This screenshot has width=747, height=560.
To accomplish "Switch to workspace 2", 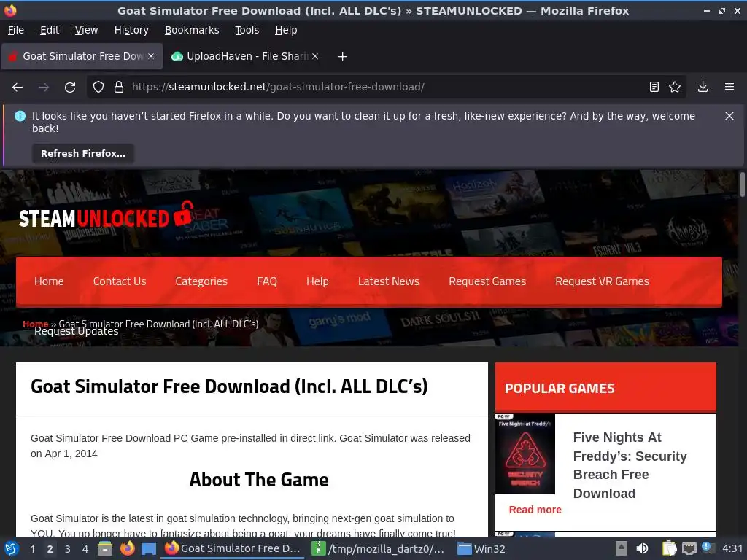I will 50,549.
